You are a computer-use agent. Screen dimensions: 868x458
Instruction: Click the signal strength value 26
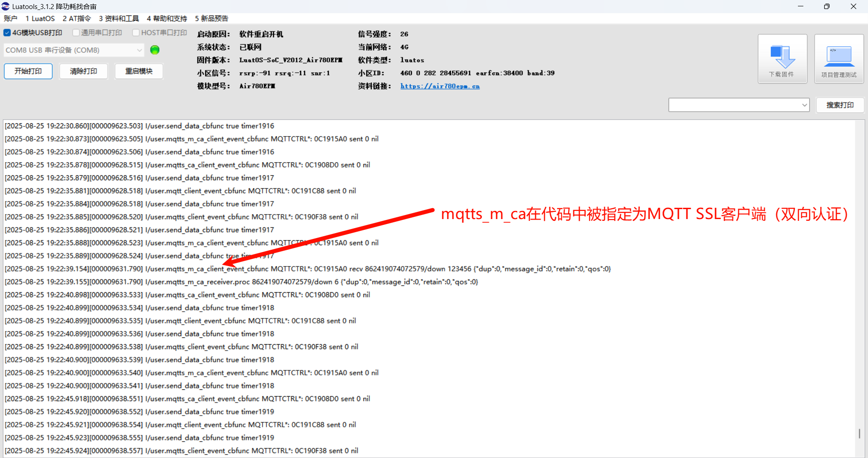click(x=404, y=34)
